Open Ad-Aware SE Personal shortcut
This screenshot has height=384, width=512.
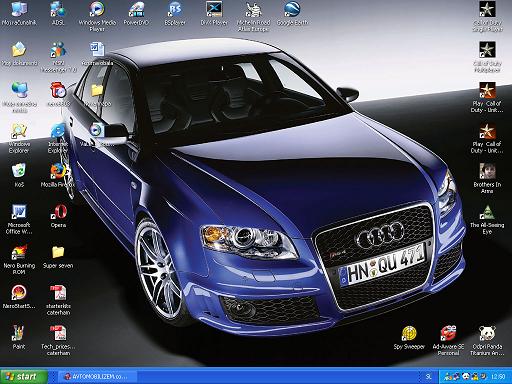[448, 340]
